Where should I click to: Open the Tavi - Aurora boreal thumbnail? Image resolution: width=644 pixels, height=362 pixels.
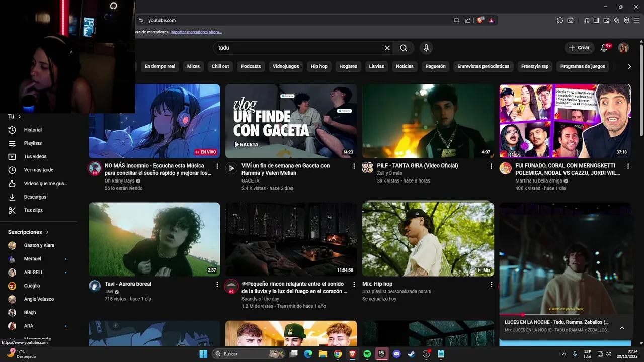tap(154, 239)
